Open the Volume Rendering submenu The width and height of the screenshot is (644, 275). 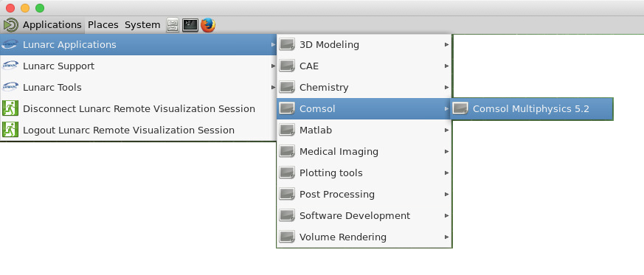coord(364,237)
